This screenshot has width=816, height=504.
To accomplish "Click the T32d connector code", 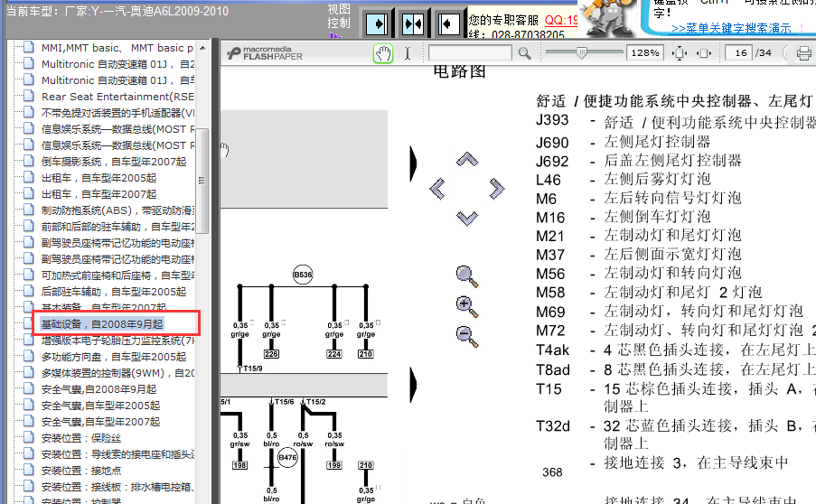I will pyautogui.click(x=553, y=426).
